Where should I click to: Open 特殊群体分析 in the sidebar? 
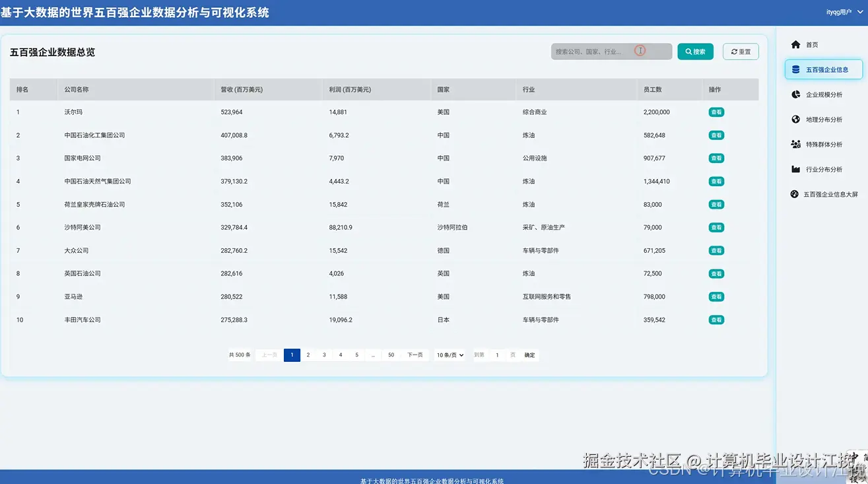click(x=823, y=144)
